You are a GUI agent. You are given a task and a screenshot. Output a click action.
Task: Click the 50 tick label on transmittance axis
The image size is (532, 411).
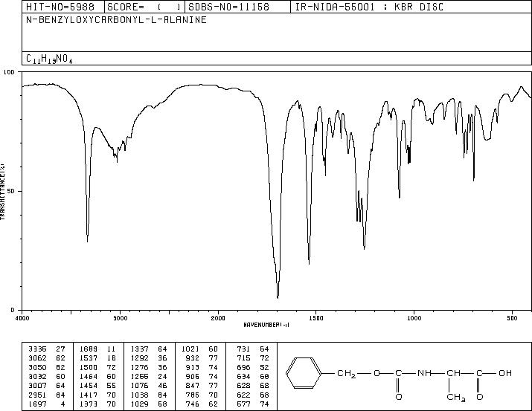[10, 191]
